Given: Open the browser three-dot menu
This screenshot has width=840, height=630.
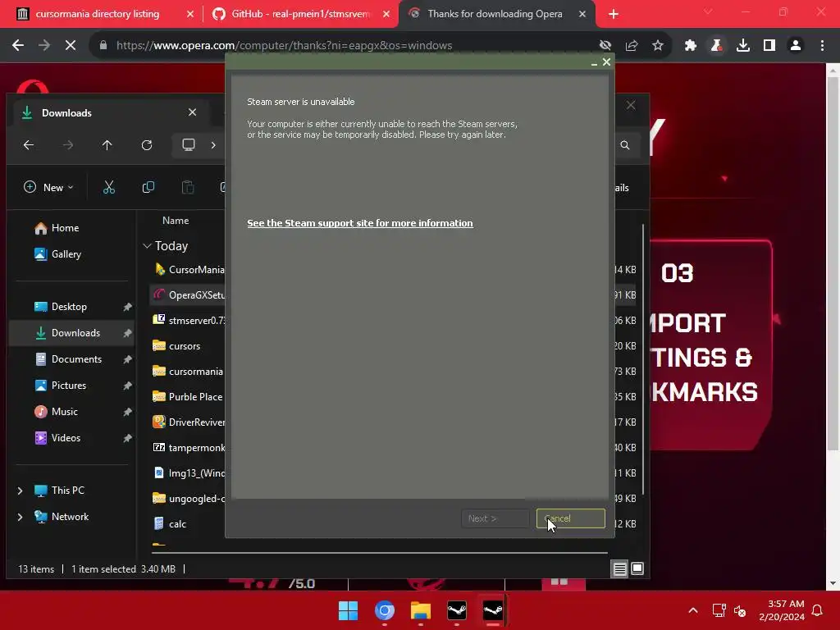Looking at the screenshot, I should 822,46.
